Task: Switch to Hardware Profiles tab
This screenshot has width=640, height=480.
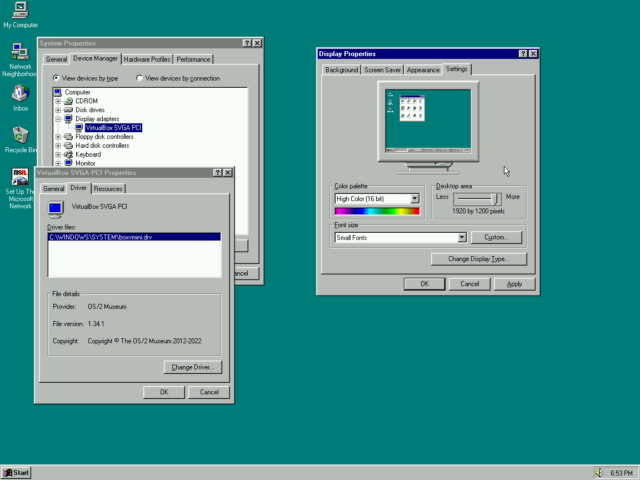Action: [x=147, y=60]
